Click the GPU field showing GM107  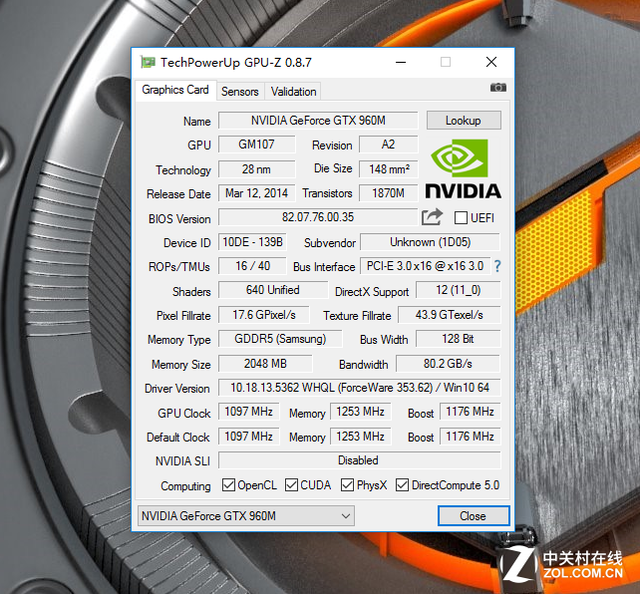[x=256, y=145]
